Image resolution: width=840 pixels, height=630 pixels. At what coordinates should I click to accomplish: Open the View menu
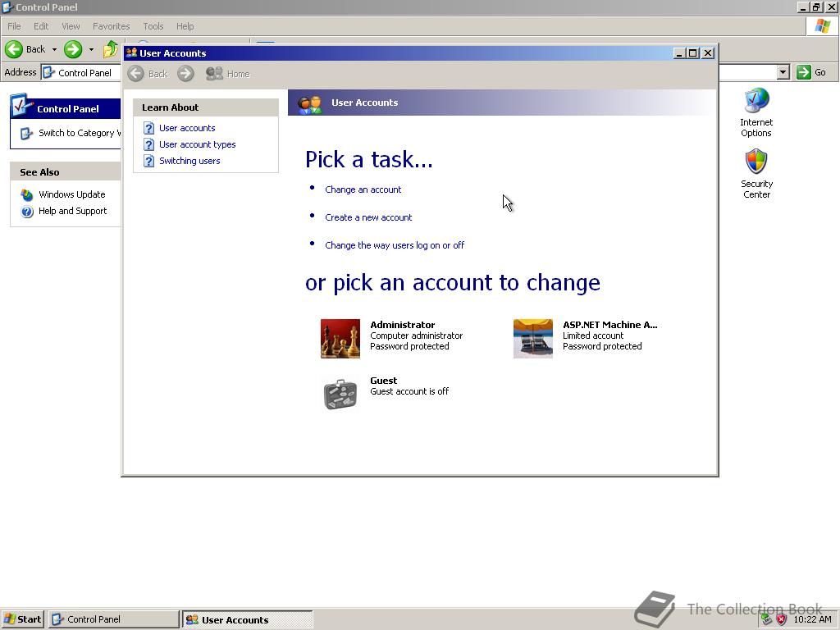71,26
